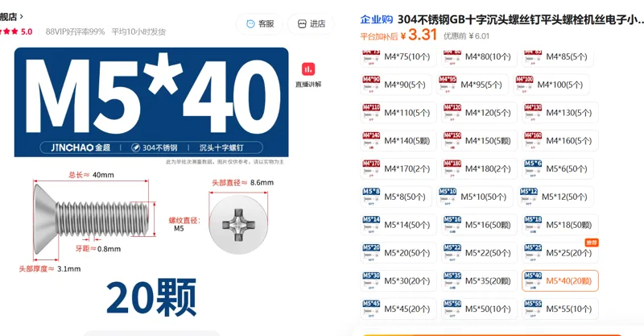Pick the M5*30(20个) size option
This screenshot has width=644, height=336.
[398, 280]
